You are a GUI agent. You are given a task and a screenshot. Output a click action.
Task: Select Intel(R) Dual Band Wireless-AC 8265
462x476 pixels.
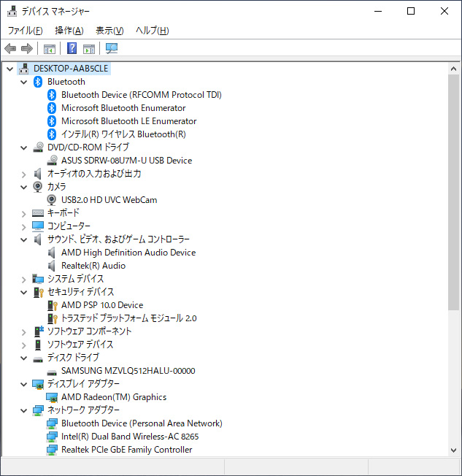(130, 437)
